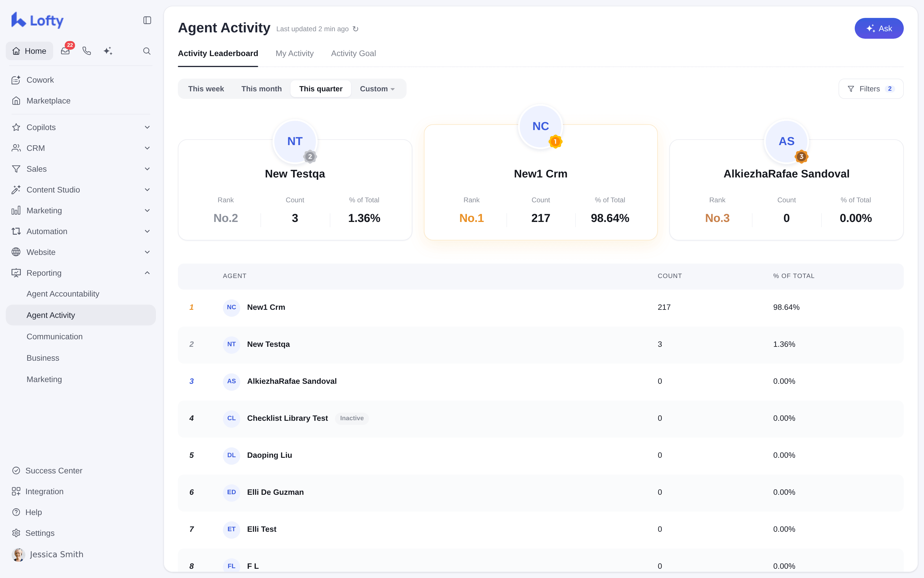This screenshot has height=578, width=924.
Task: Switch to My Activity tab
Action: click(295, 53)
